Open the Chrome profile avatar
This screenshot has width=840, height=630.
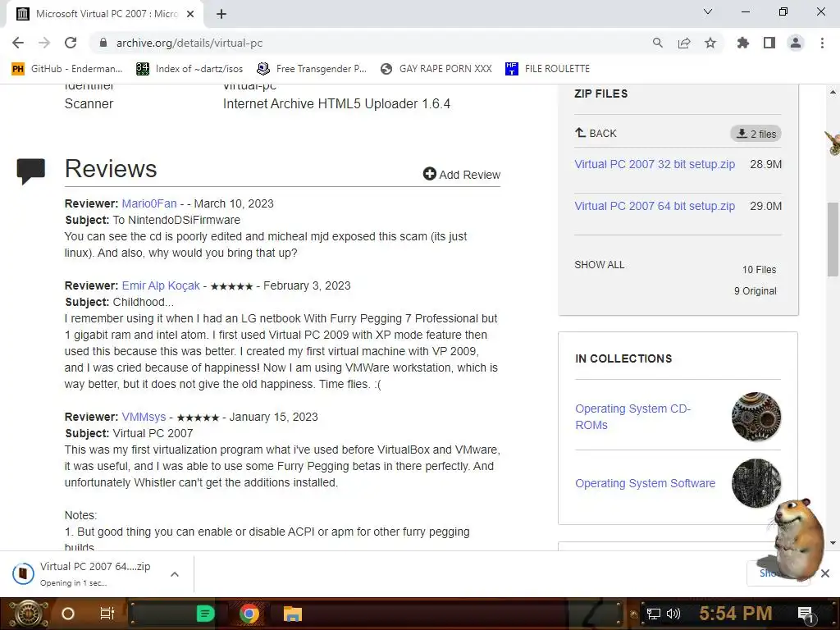(796, 43)
